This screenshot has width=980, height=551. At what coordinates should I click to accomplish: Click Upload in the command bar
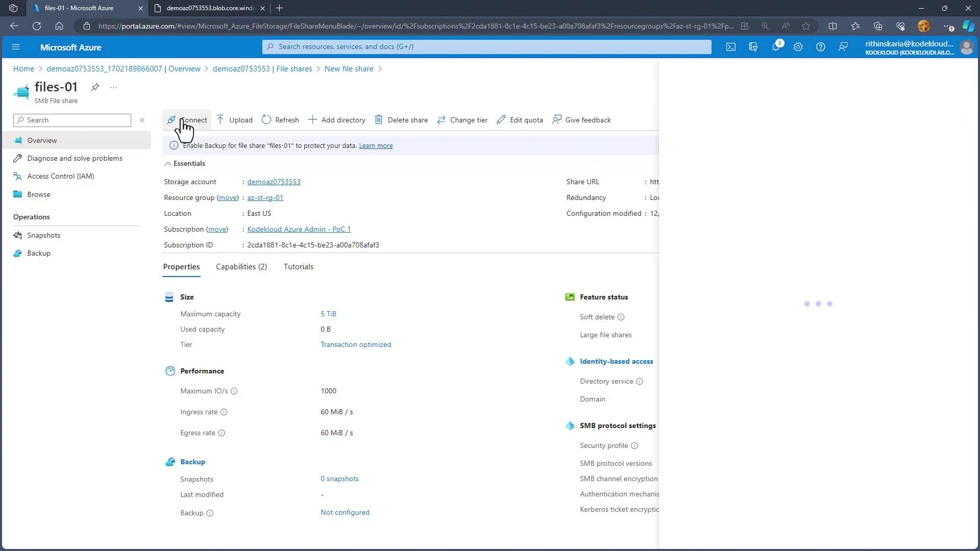[235, 120]
